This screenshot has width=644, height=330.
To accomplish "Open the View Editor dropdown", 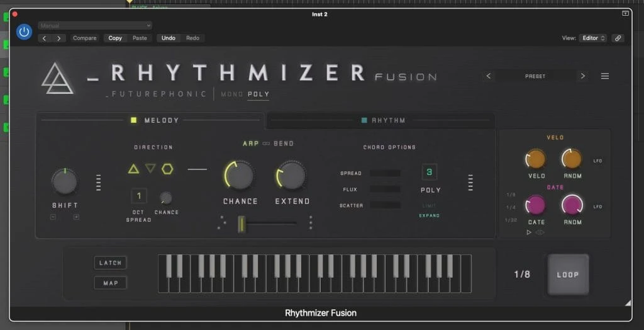I will (x=593, y=38).
